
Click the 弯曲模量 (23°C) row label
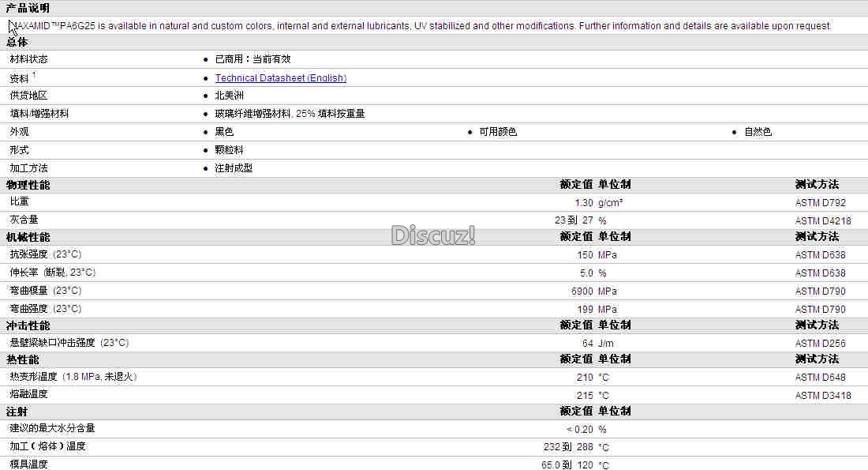[46, 291]
